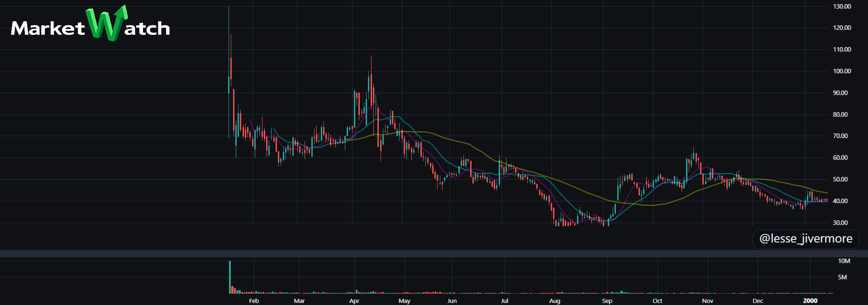The height and width of the screenshot is (305, 868).
Task: Select the Jun label on time axis
Action: 452,301
